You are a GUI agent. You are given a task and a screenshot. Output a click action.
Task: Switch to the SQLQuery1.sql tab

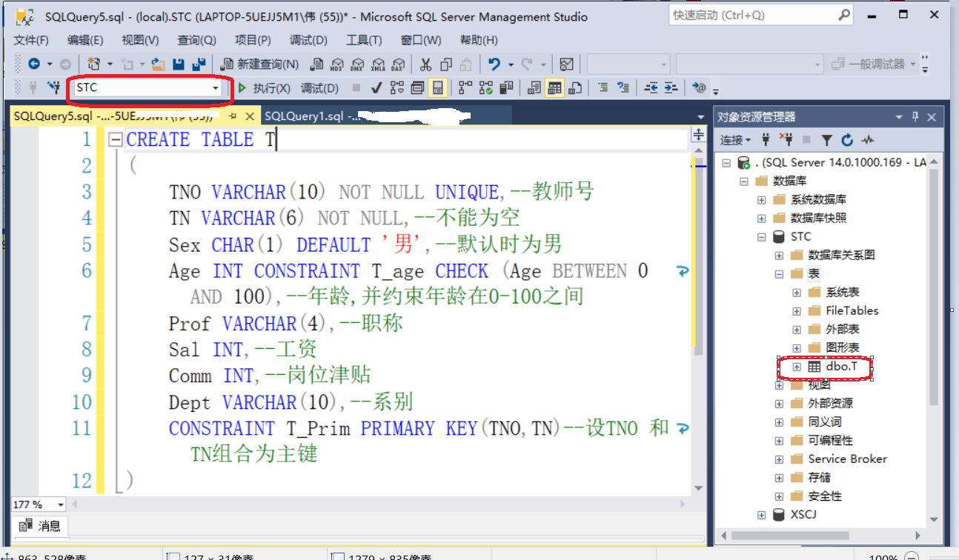click(x=311, y=116)
